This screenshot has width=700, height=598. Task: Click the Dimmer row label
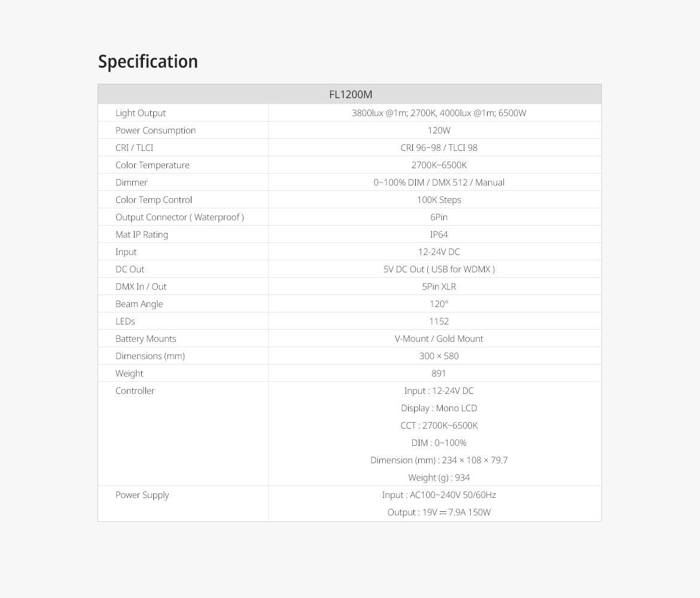(132, 183)
